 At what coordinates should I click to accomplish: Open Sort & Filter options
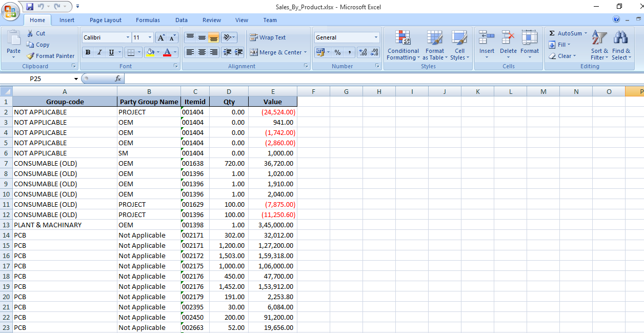599,45
